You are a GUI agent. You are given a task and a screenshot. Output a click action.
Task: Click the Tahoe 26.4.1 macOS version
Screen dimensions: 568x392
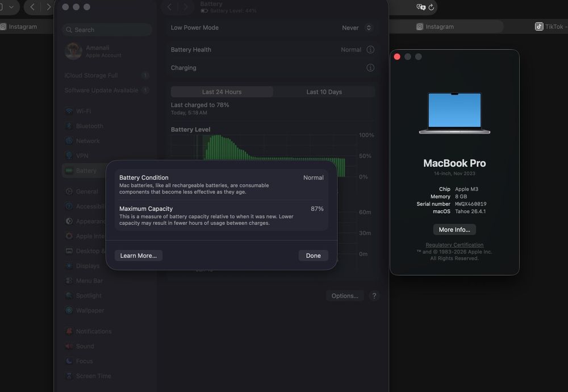click(470, 211)
